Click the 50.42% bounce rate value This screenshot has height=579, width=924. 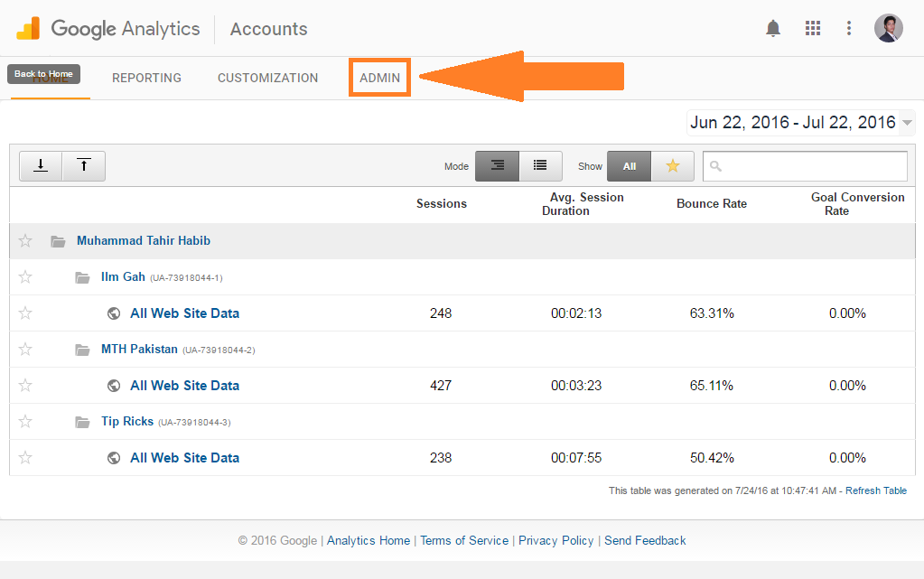(712, 458)
